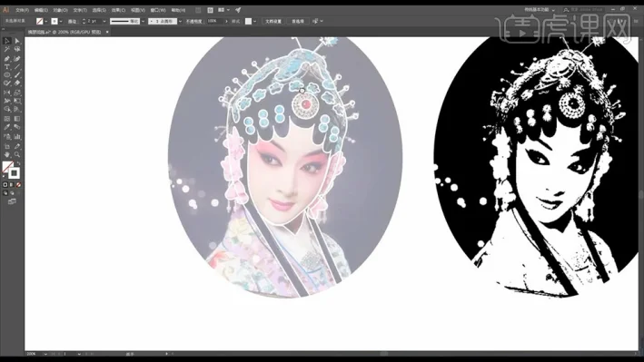
Task: Select the Pen tool
Action: pyautogui.click(x=6, y=59)
